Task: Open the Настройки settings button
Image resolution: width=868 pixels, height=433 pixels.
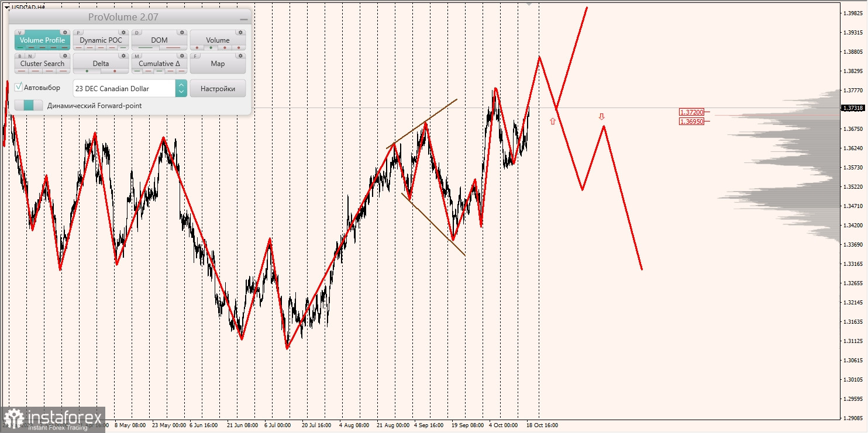Action: 218,88
